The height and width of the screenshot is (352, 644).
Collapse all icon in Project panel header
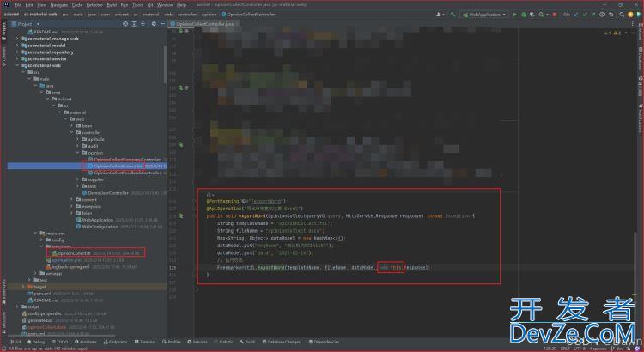pyautogui.click(x=143, y=24)
